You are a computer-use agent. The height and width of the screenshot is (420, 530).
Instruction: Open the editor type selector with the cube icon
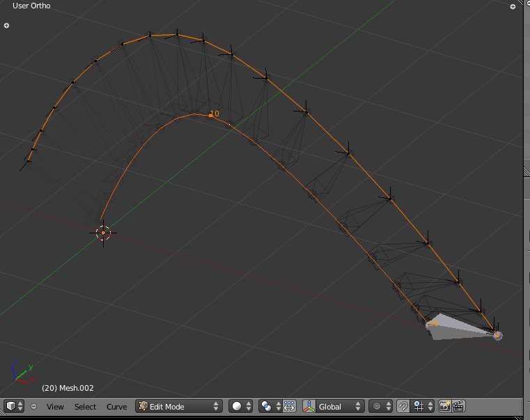pyautogui.click(x=14, y=406)
